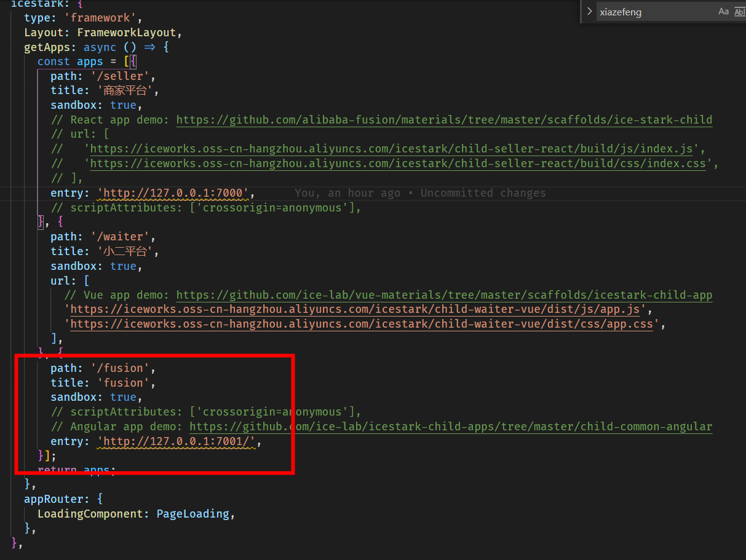Click the title '商家平台' line
Viewport: 746px width, 560px height.
pos(105,91)
